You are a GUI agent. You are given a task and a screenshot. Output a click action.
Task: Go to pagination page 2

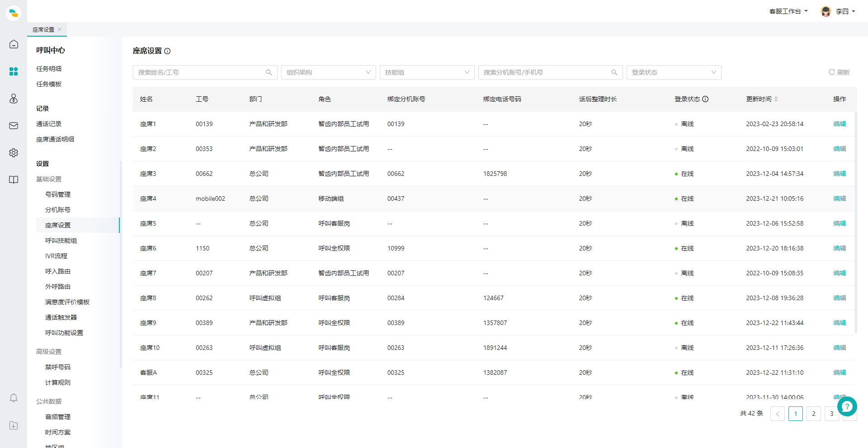pos(814,414)
